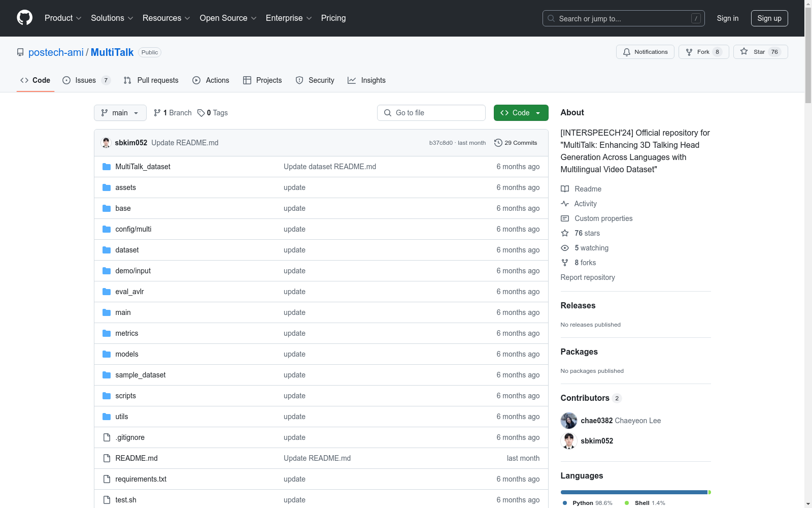Click the branch icon beside 1 Branch
Screen dimensions: 812x508
click(157, 113)
